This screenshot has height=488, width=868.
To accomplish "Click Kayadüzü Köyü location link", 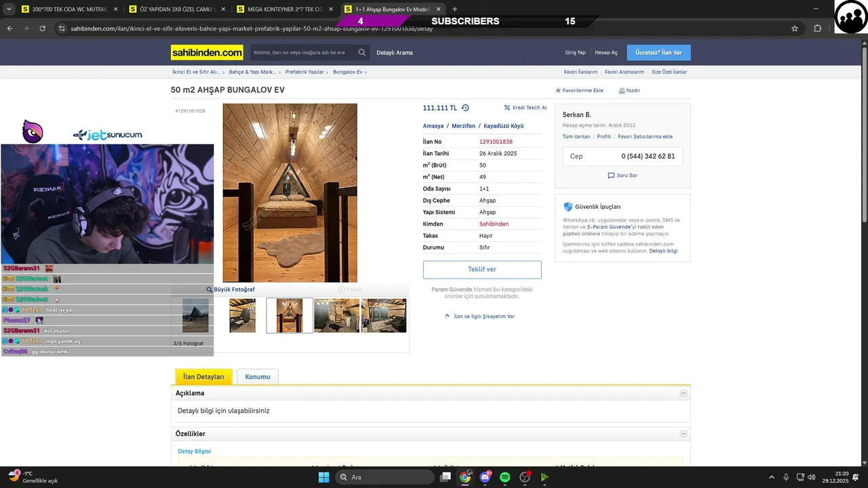I will 503,126.
